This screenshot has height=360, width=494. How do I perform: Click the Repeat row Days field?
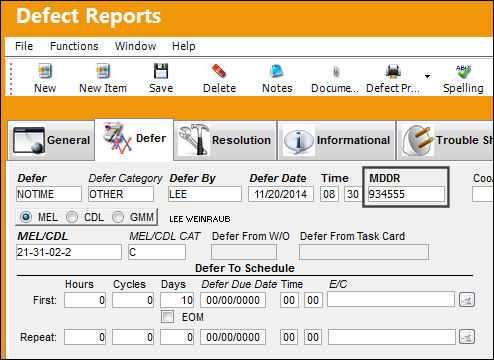tap(177, 337)
